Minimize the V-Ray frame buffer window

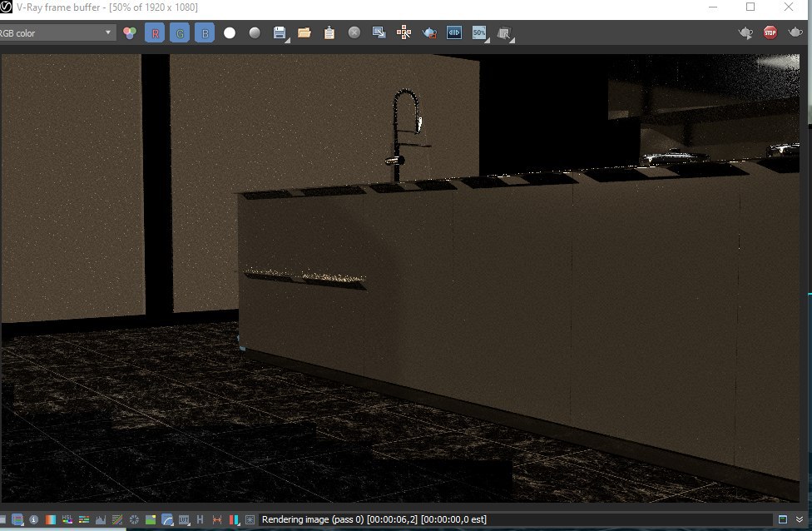click(x=713, y=7)
